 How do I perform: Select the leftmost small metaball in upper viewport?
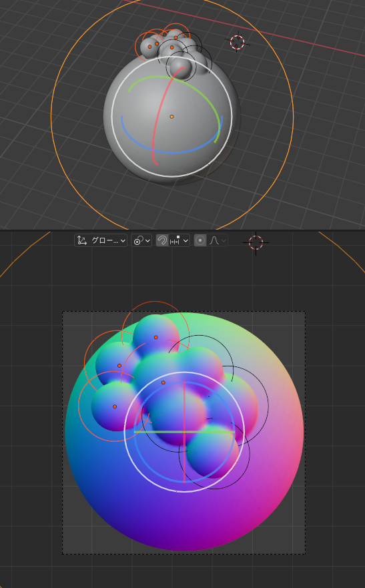(x=149, y=47)
